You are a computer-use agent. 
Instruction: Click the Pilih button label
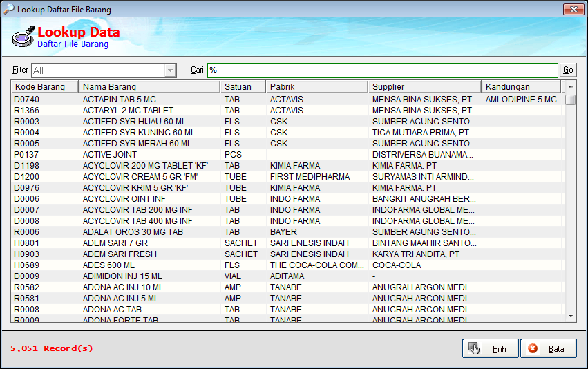pyautogui.click(x=499, y=349)
